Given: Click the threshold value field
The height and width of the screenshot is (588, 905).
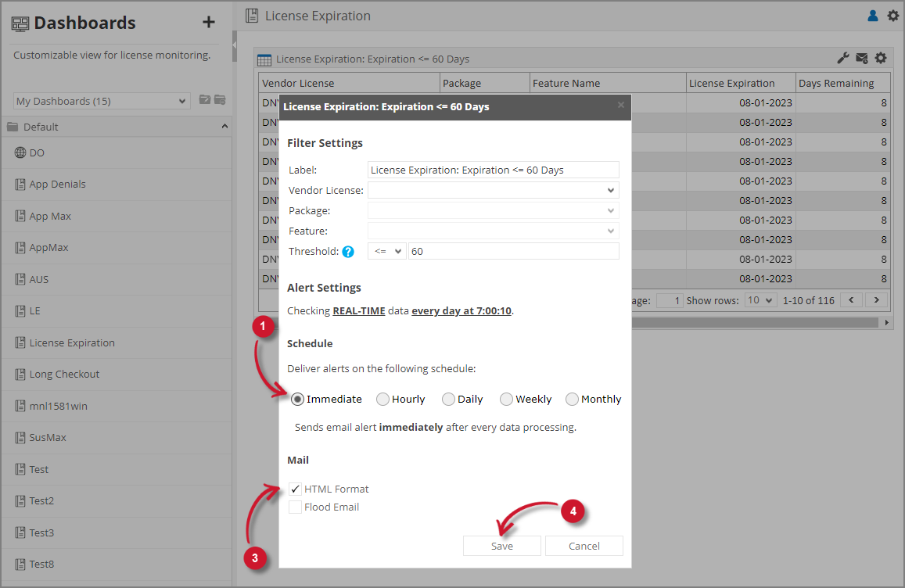Looking at the screenshot, I should (514, 252).
